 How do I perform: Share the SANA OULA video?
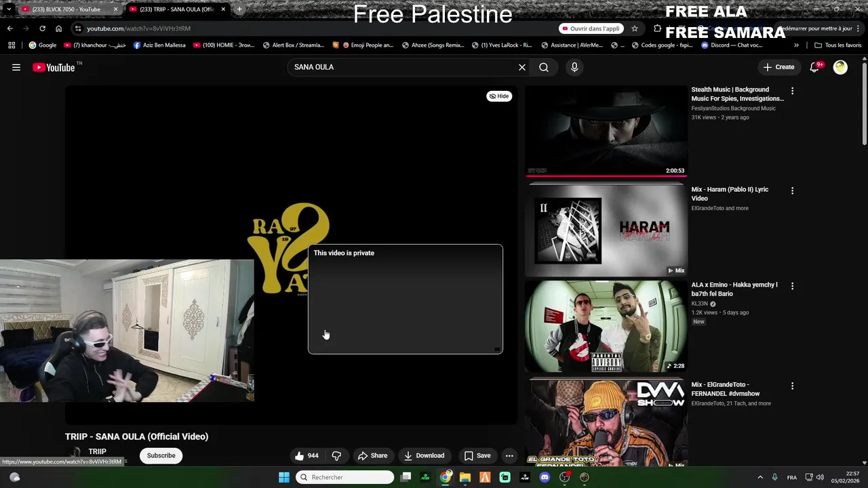[x=372, y=455]
